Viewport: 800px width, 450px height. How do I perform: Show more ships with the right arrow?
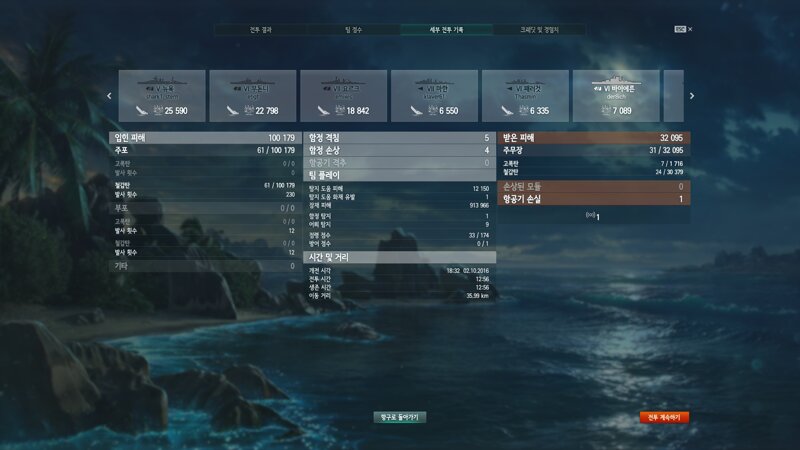point(692,96)
